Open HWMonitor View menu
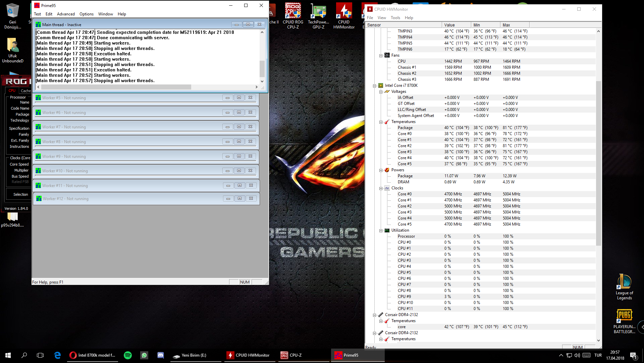This screenshot has width=644, height=363. pyautogui.click(x=382, y=18)
